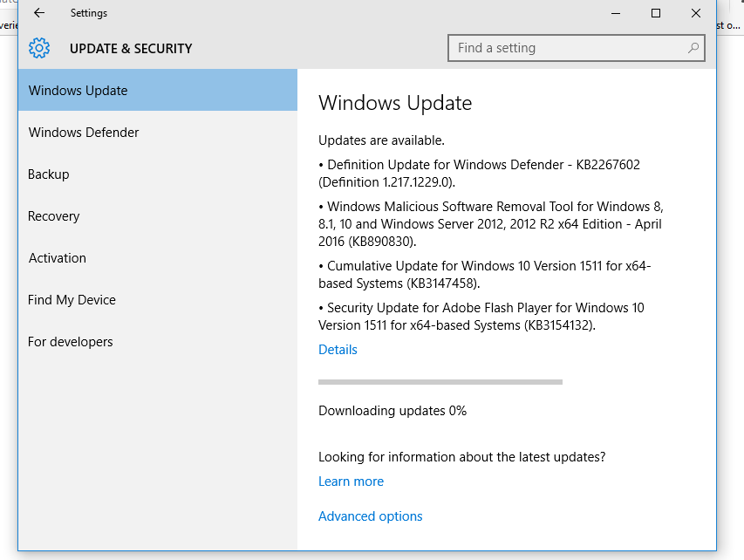
Task: Go back with the Settings arrow
Action: tap(39, 13)
